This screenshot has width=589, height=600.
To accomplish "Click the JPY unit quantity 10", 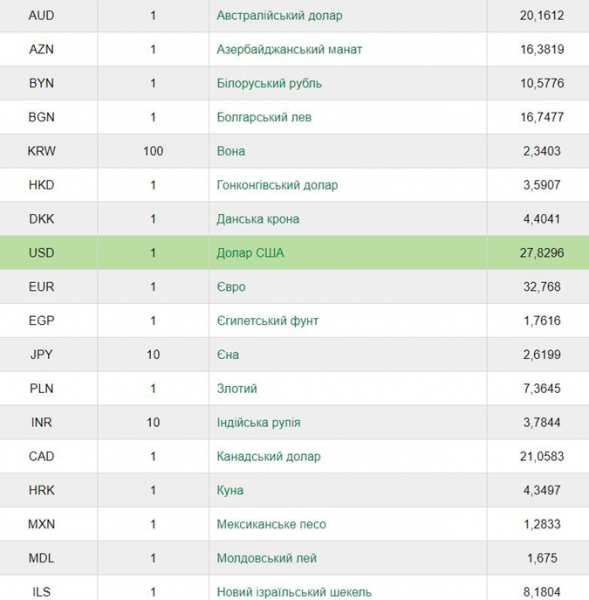I will click(x=153, y=355).
